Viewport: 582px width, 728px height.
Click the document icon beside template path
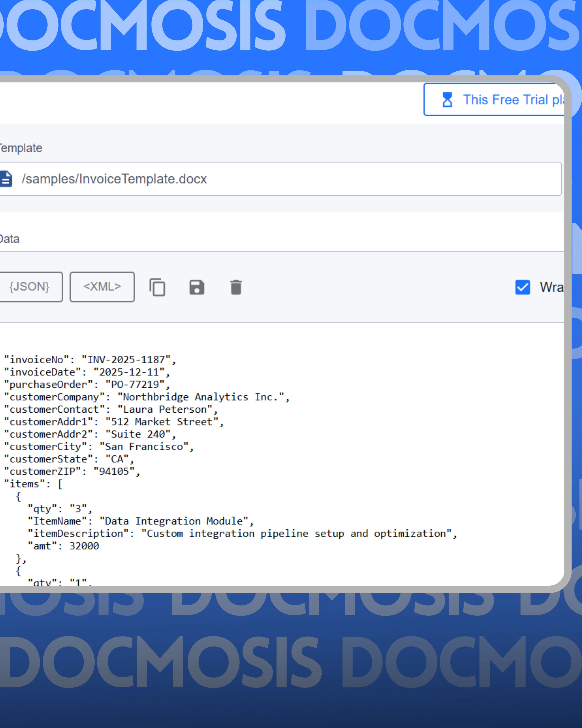6,179
